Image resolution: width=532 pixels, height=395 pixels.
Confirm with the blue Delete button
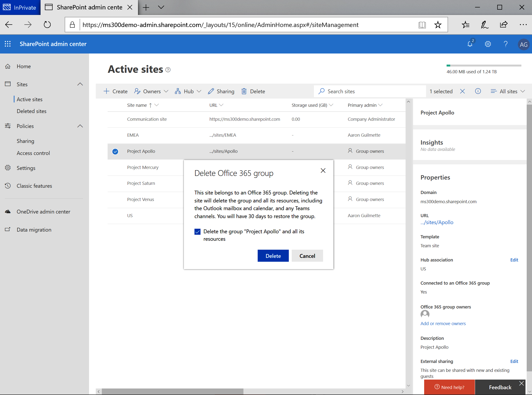tap(273, 256)
